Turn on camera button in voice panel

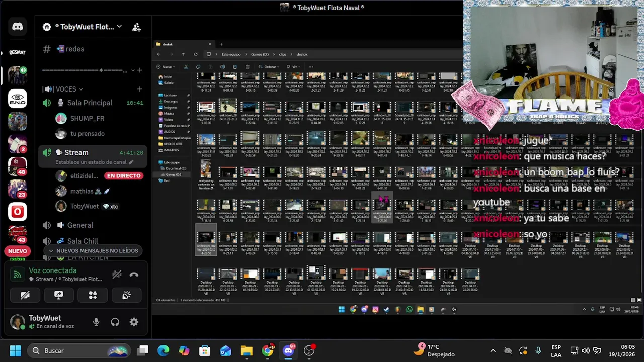pos(25,295)
